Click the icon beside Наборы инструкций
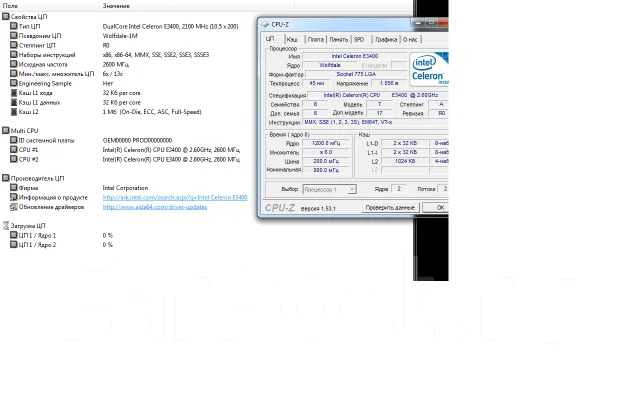 click(x=13, y=54)
